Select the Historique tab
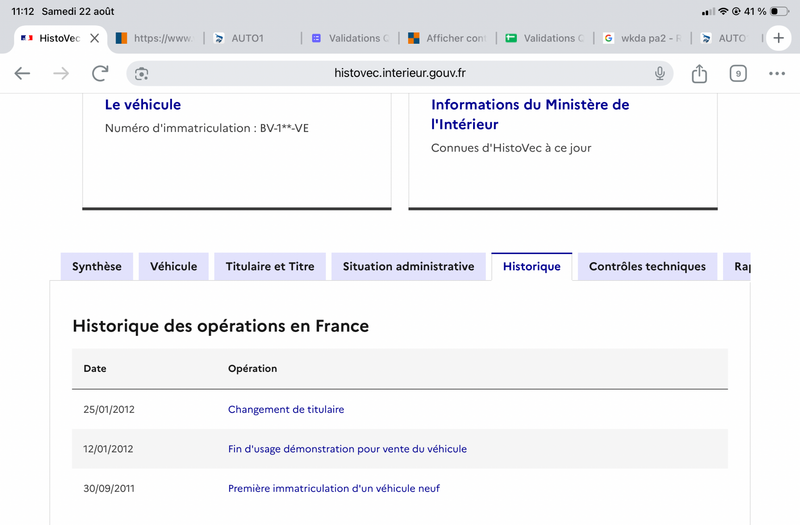Viewport: 800px width, 525px height. [x=532, y=266]
